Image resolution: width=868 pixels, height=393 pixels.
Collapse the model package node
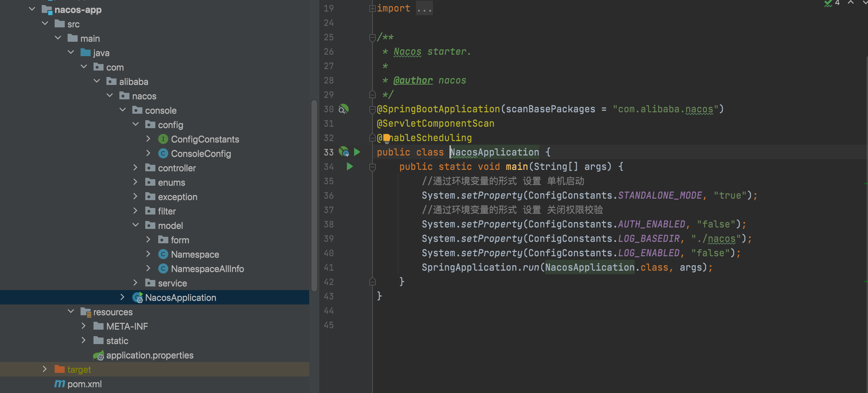136,225
